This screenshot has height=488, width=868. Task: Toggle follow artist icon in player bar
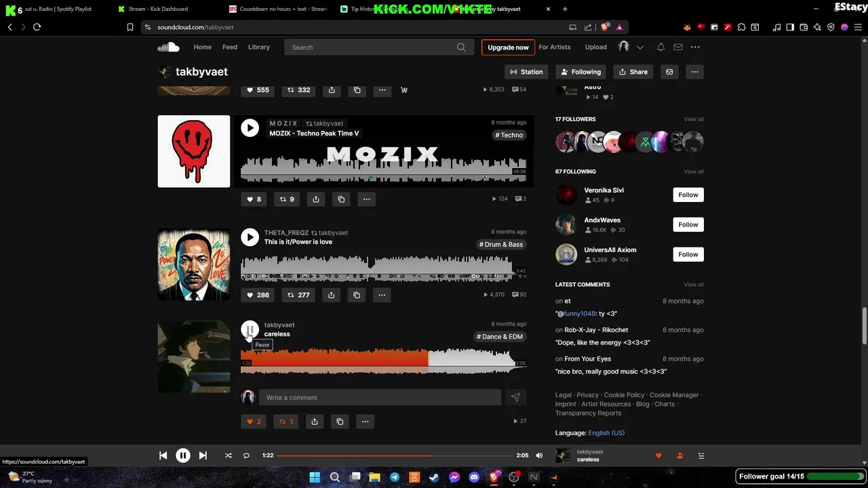pos(680,455)
